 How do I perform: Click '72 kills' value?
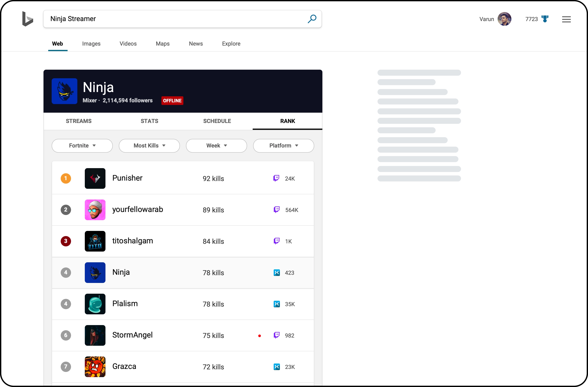click(214, 367)
